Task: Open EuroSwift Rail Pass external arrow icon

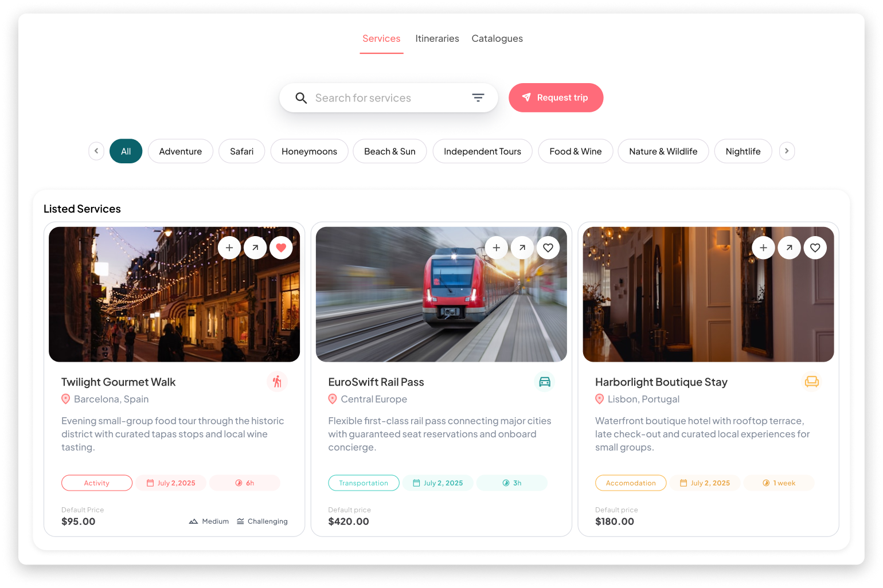Action: click(522, 248)
